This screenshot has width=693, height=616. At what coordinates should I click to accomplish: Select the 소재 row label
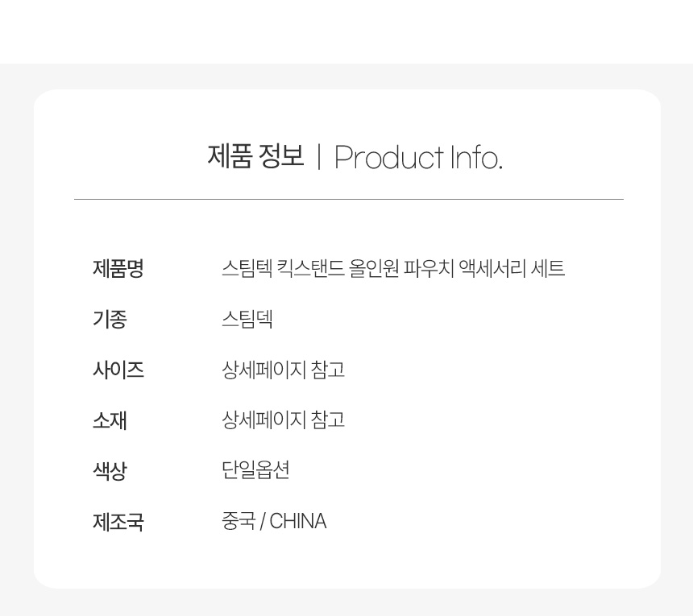point(110,420)
